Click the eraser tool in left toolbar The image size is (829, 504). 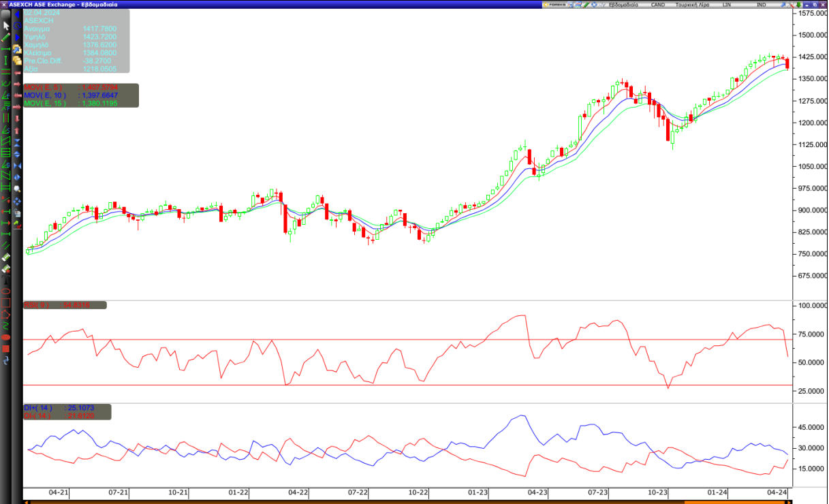pos(6,257)
